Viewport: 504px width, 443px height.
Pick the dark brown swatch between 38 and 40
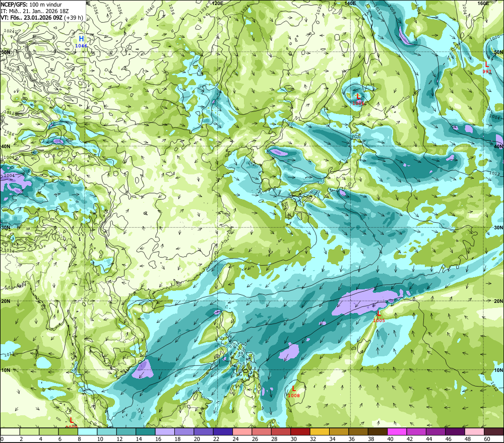click(x=377, y=431)
